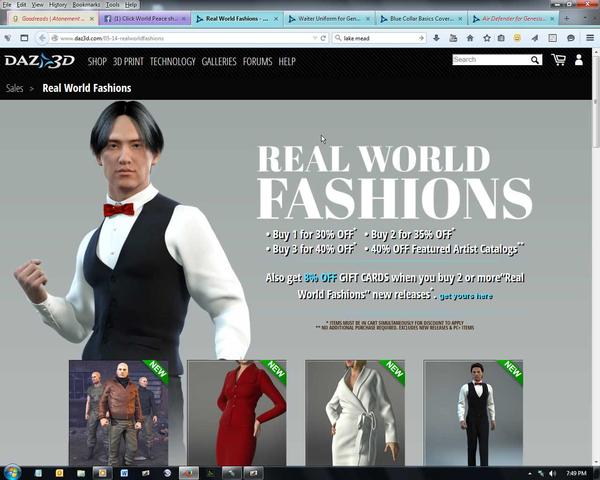The height and width of the screenshot is (480, 600).
Task: Open a new tab with plus button
Action: pos(567,18)
